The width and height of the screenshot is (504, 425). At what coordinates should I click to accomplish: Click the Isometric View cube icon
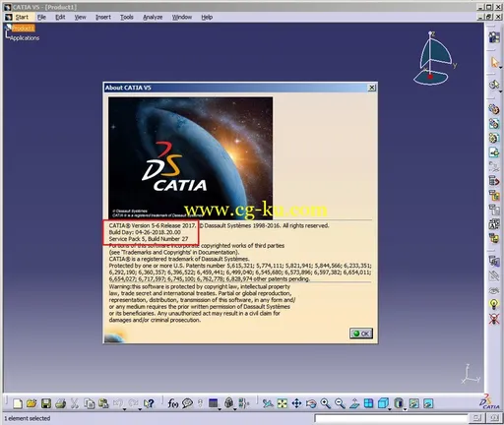click(x=383, y=403)
